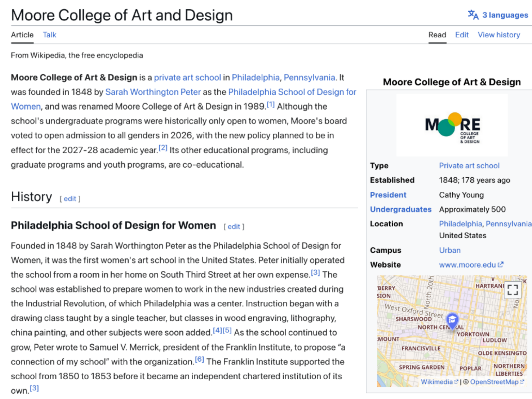Click the Moore College logo image
This screenshot has width=532, height=399.
coord(452,125)
